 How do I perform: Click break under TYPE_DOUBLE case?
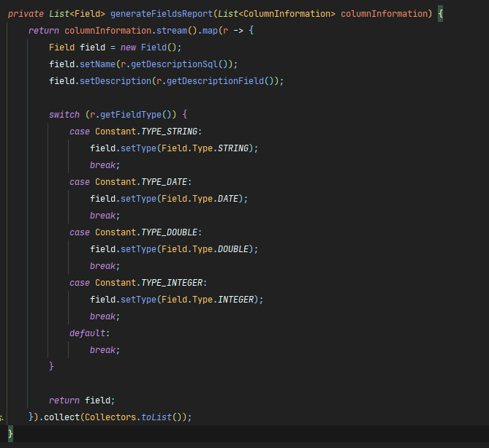point(102,266)
